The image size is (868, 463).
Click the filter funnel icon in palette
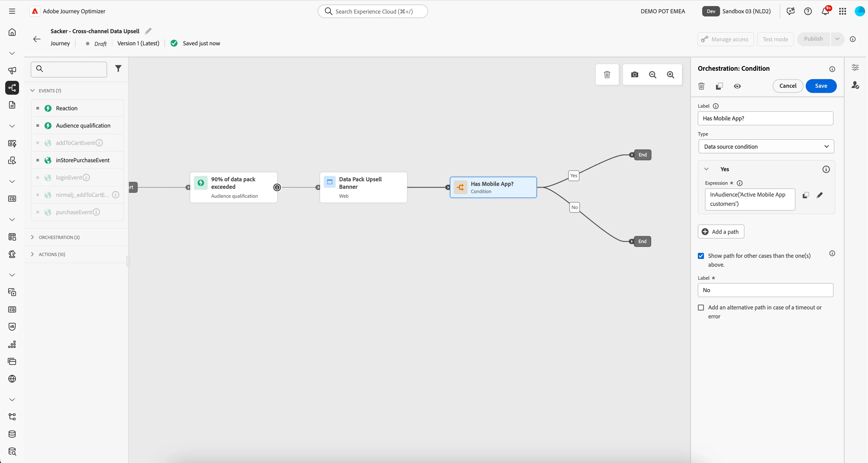(x=118, y=68)
